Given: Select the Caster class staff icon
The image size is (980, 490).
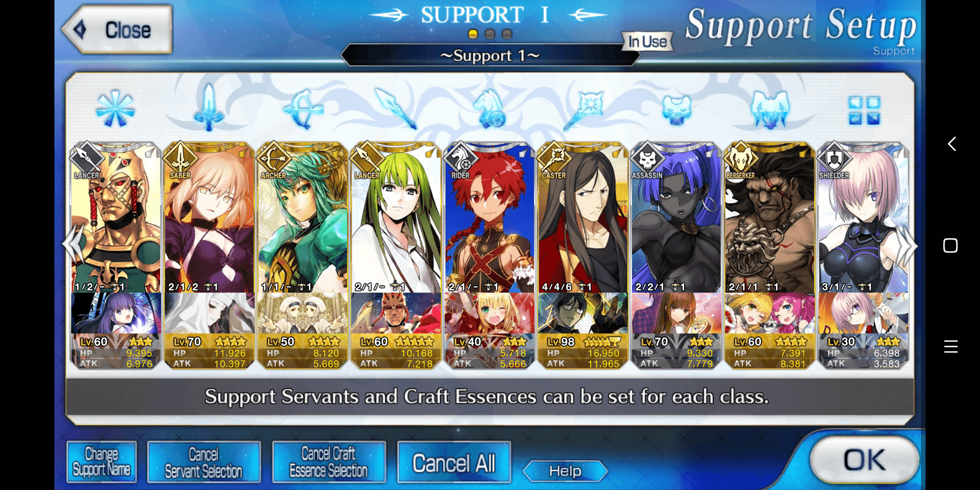Looking at the screenshot, I should pos(583,110).
